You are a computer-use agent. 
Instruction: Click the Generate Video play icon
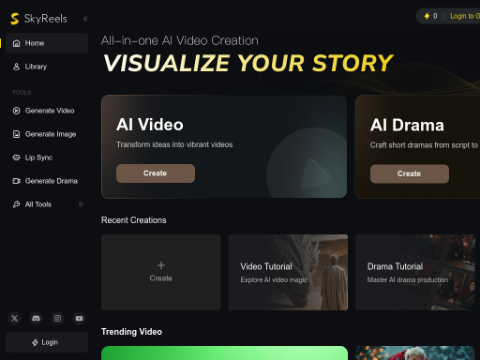pos(16,111)
